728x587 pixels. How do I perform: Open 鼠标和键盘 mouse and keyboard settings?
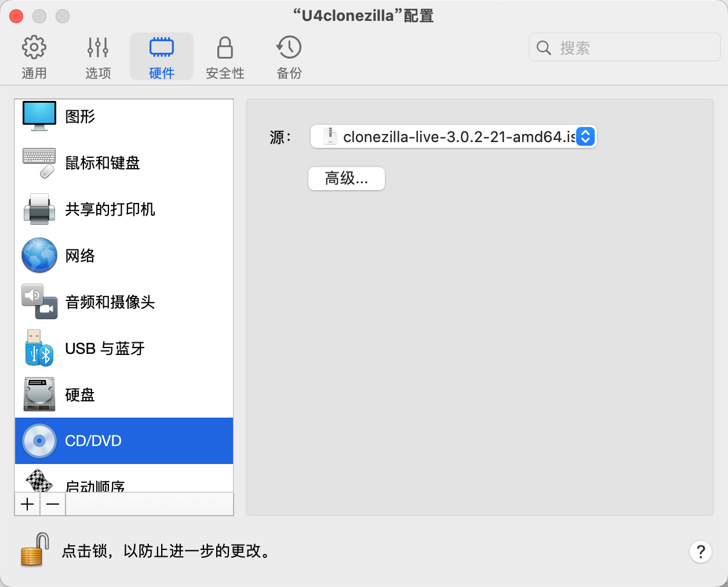[102, 163]
